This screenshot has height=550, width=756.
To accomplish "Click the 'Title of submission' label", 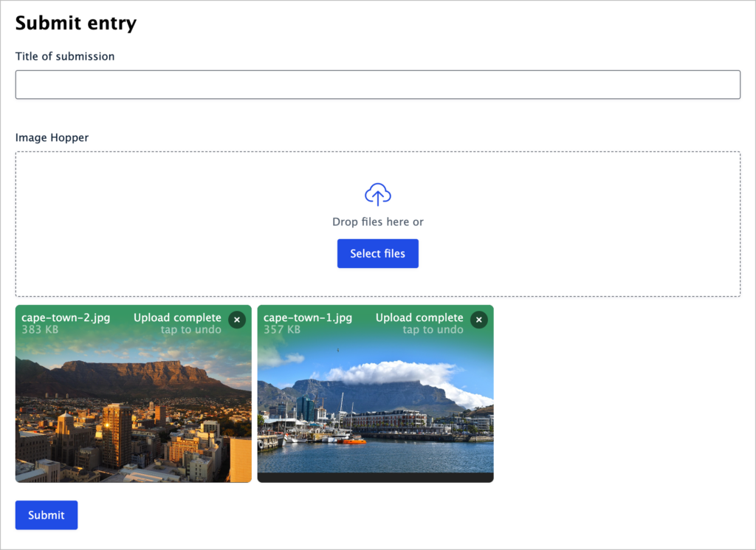I will pyautogui.click(x=65, y=56).
